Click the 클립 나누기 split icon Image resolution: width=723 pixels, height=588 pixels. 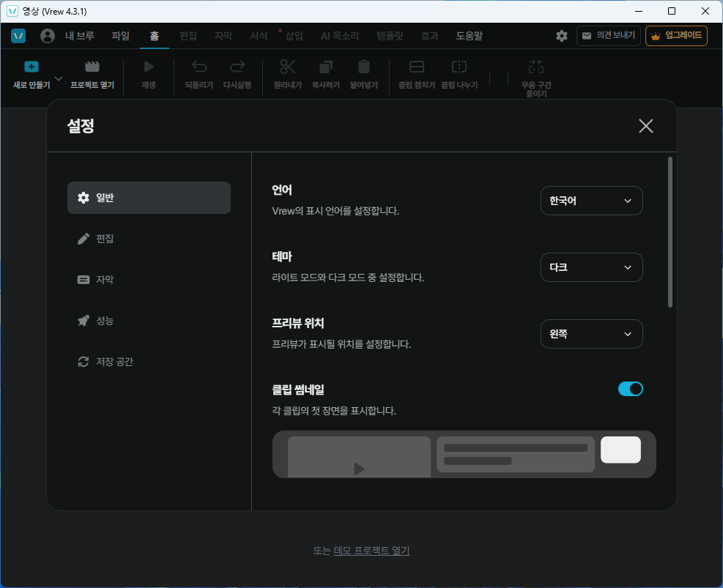(x=459, y=67)
